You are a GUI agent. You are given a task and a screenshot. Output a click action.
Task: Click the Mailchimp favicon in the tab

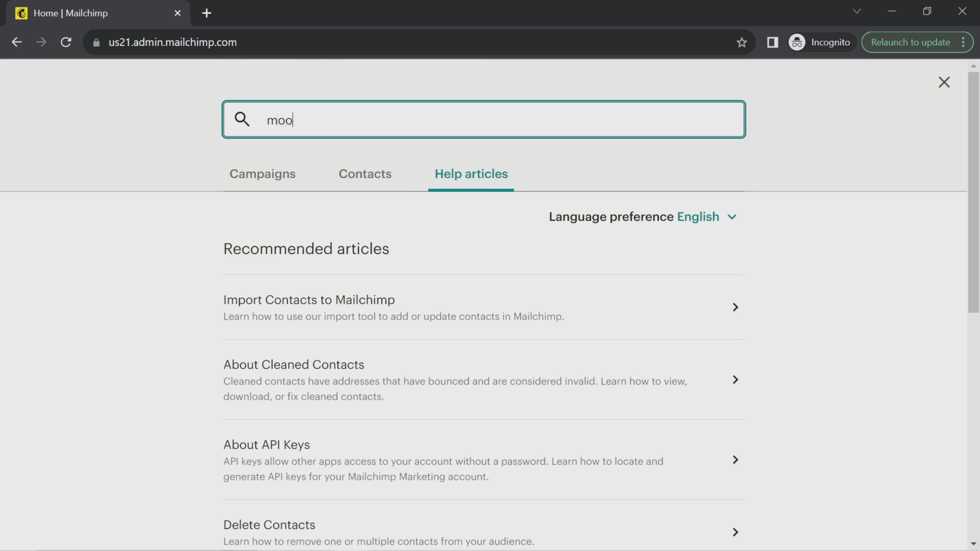[21, 13]
